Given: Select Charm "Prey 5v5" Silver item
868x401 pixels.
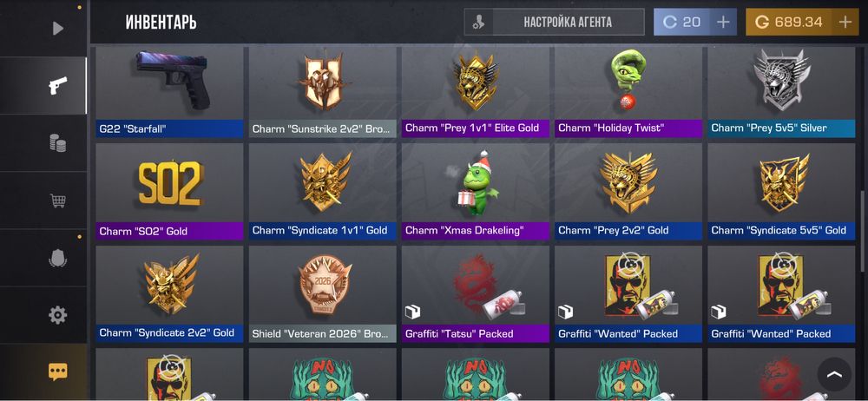Looking at the screenshot, I should click(x=781, y=92).
